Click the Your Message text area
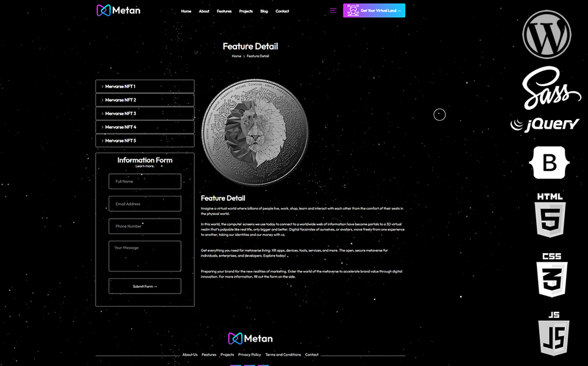Viewport: 588px width, 366px height. click(x=145, y=256)
